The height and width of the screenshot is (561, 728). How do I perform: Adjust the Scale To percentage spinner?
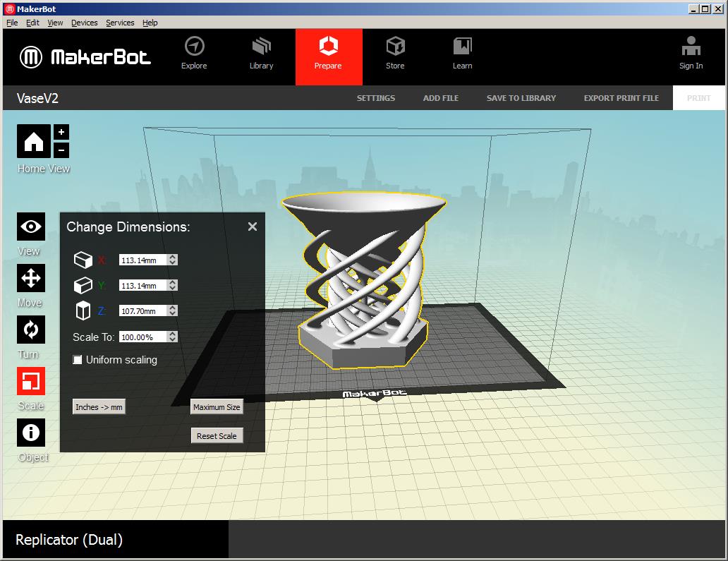click(x=173, y=337)
